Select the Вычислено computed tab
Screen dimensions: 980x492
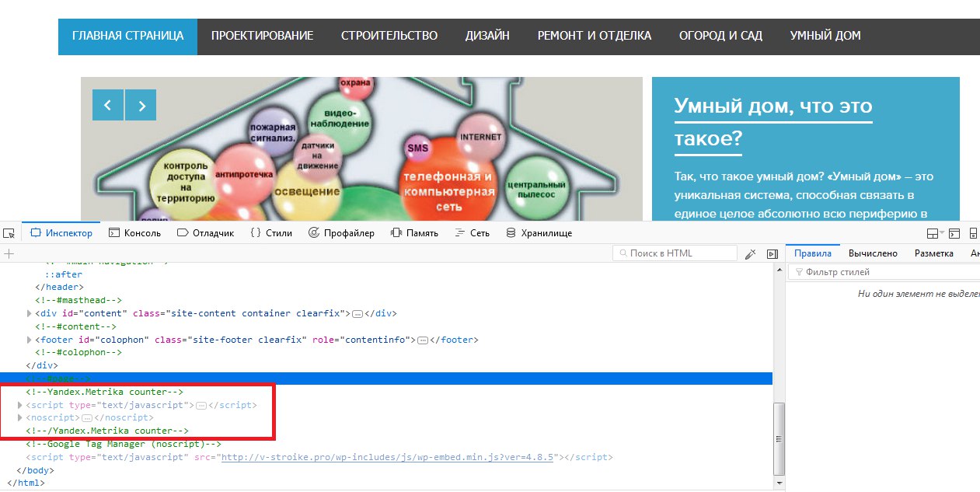(x=873, y=253)
